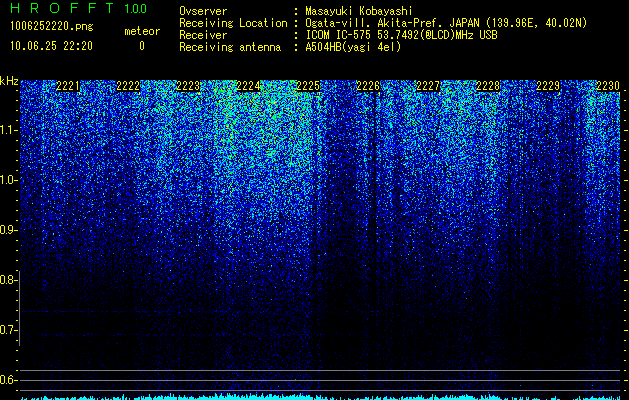
Task: Click the A504HB(yagi 4el) antenna text
Action: (x=353, y=47)
